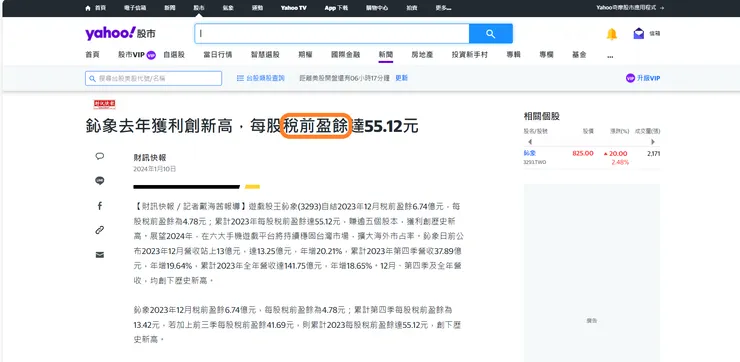Select 股市 in the top black bar
Screen dimensions: 740x362
click(x=199, y=8)
